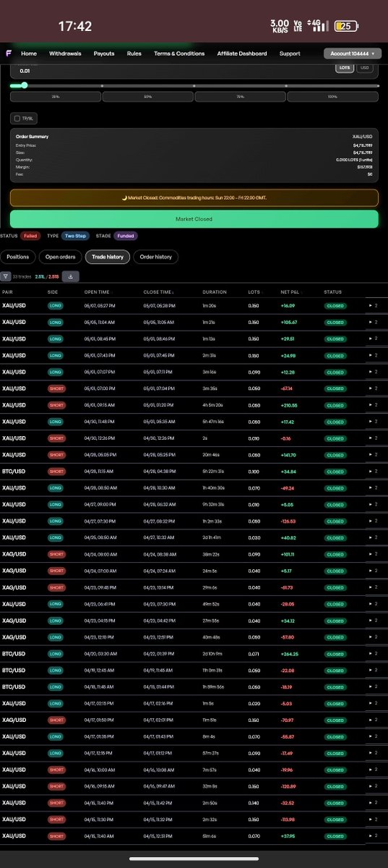Click the DURATION column header
Image resolution: width=388 pixels, height=868 pixels.
click(x=215, y=292)
